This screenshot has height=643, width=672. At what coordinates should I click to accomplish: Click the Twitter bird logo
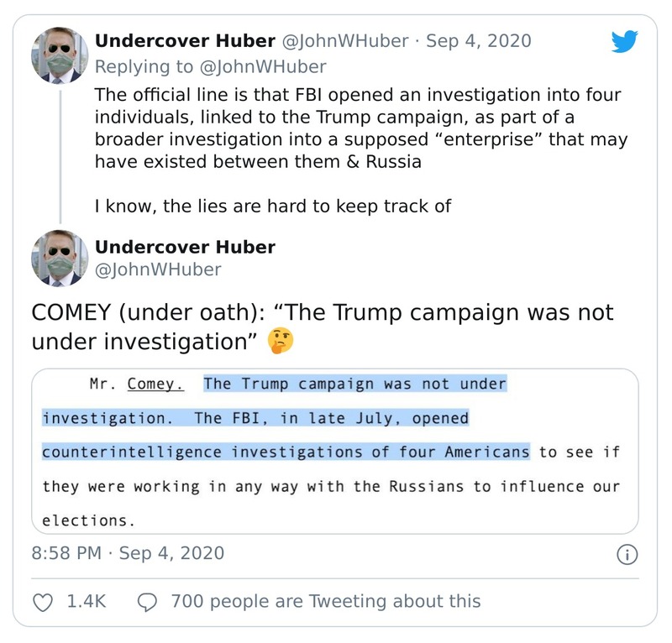click(626, 42)
